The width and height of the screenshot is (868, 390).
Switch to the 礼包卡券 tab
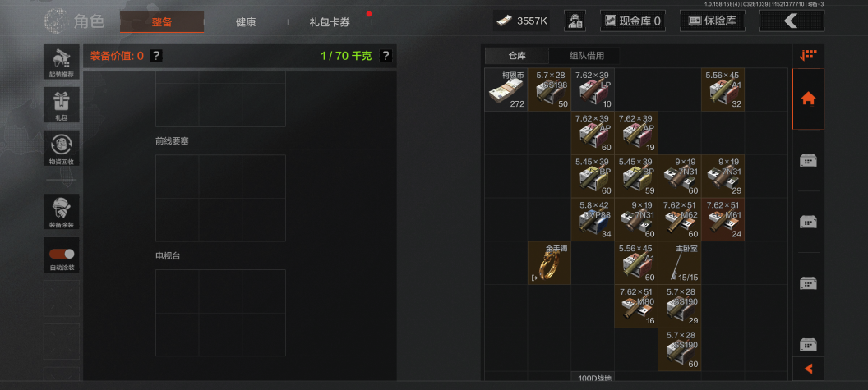tap(330, 22)
